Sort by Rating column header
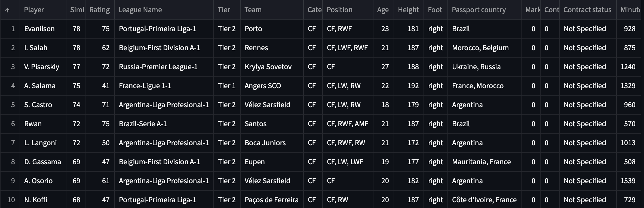The width and height of the screenshot is (644, 208). tap(99, 10)
